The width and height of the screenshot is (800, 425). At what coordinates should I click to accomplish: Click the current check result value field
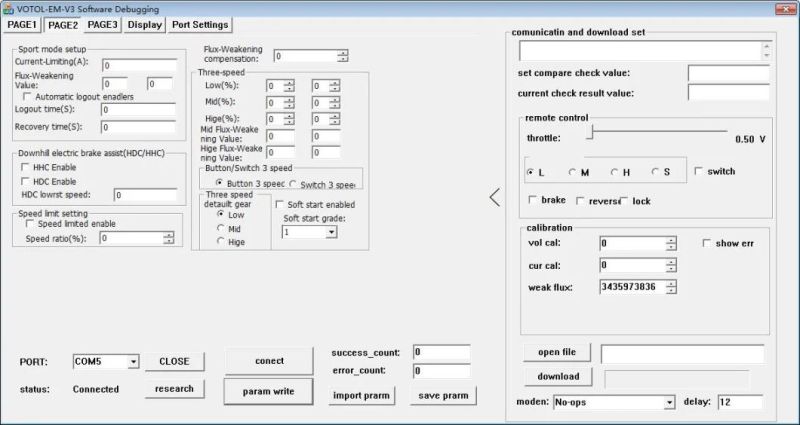[729, 93]
